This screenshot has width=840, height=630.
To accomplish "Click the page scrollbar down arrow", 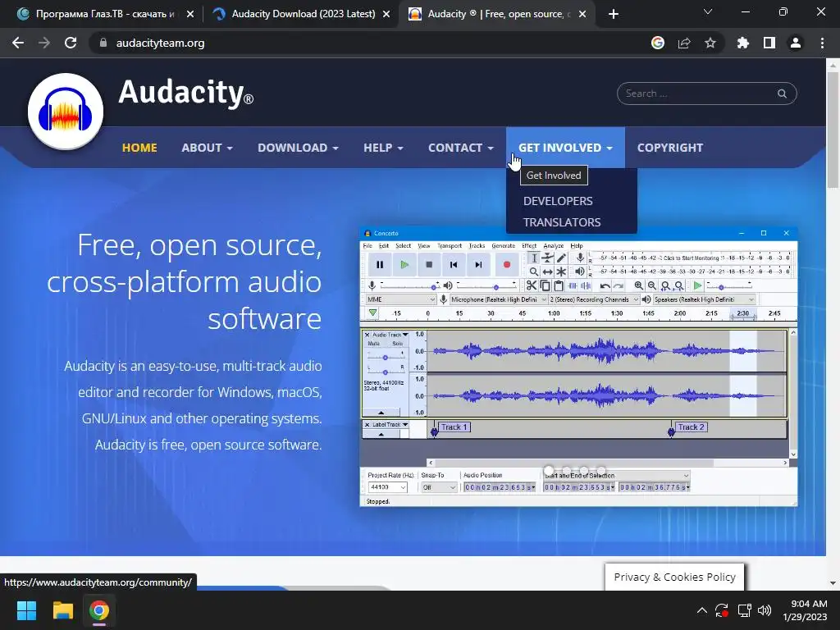I will point(833,583).
